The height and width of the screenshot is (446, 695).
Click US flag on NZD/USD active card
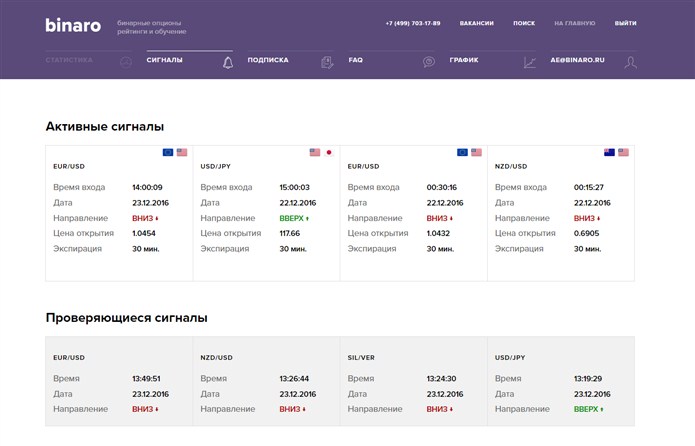point(624,153)
